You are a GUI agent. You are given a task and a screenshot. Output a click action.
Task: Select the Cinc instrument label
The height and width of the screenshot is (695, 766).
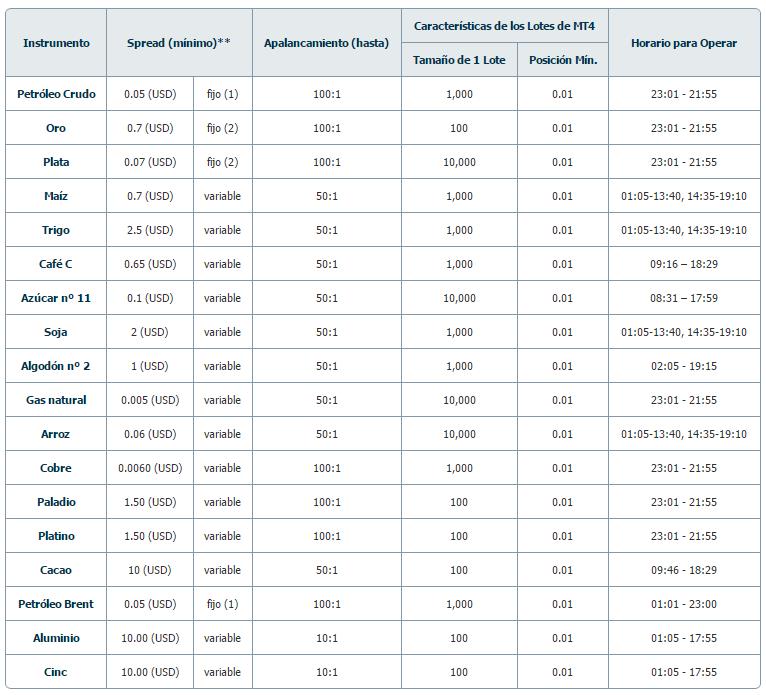[56, 672]
